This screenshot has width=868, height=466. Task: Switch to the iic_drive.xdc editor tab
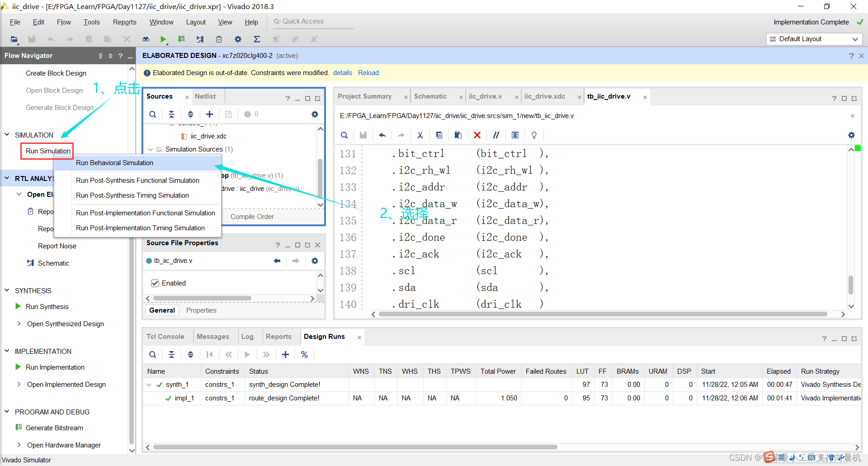[x=545, y=96]
